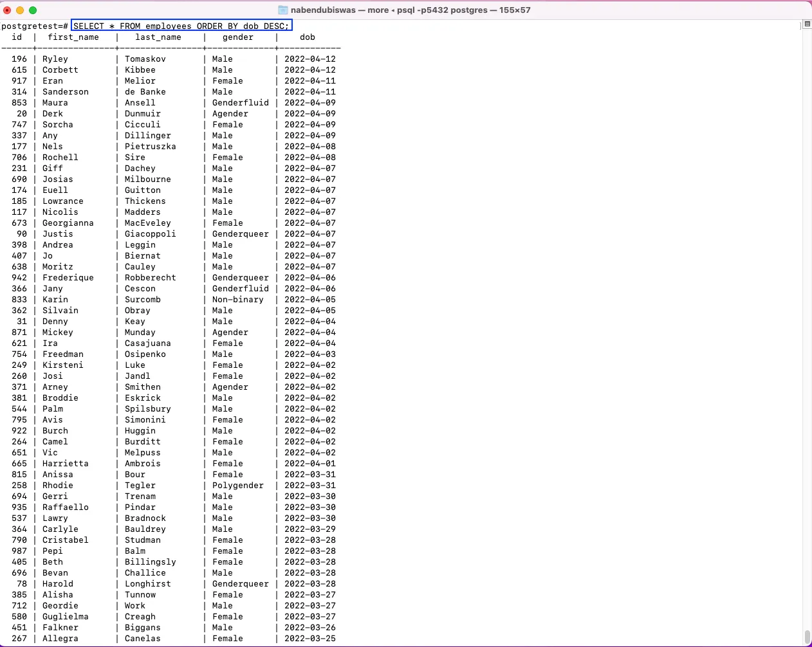The width and height of the screenshot is (812, 647).
Task: Click last name 'Giacoppoli'
Action: 151,234
